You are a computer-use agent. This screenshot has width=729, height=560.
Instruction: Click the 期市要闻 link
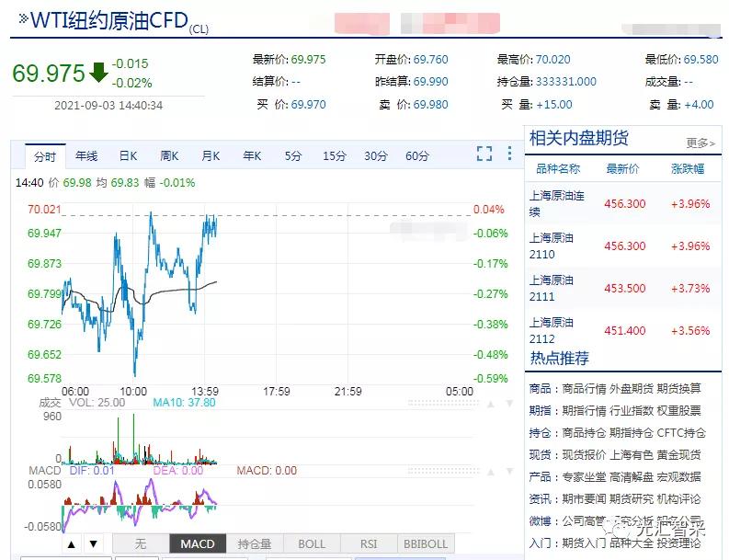[x=584, y=499]
